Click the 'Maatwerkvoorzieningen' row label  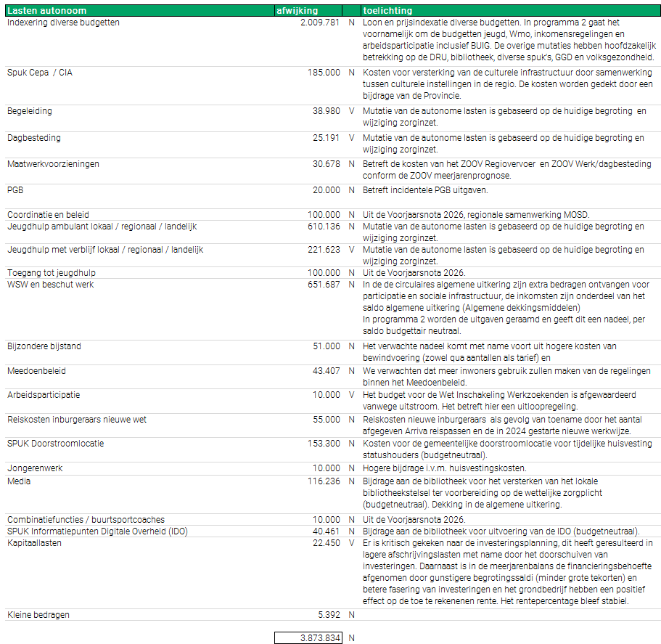pos(53,164)
